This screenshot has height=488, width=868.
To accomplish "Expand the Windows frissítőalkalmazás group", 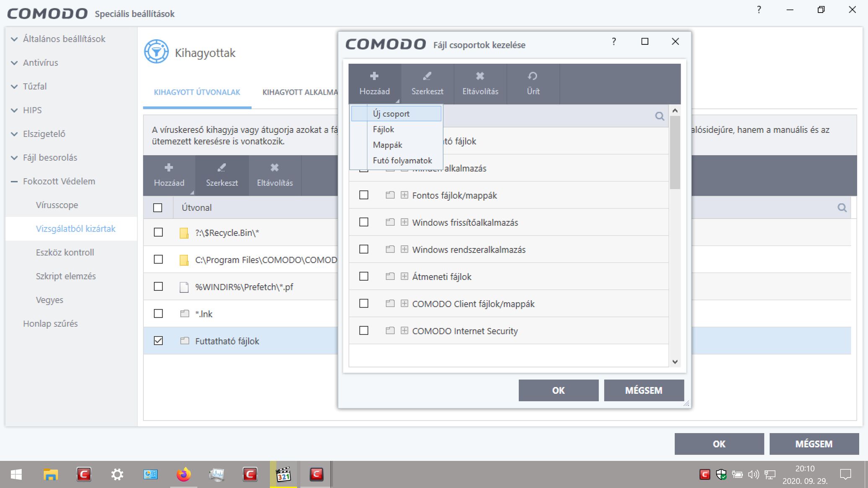I will pyautogui.click(x=404, y=222).
